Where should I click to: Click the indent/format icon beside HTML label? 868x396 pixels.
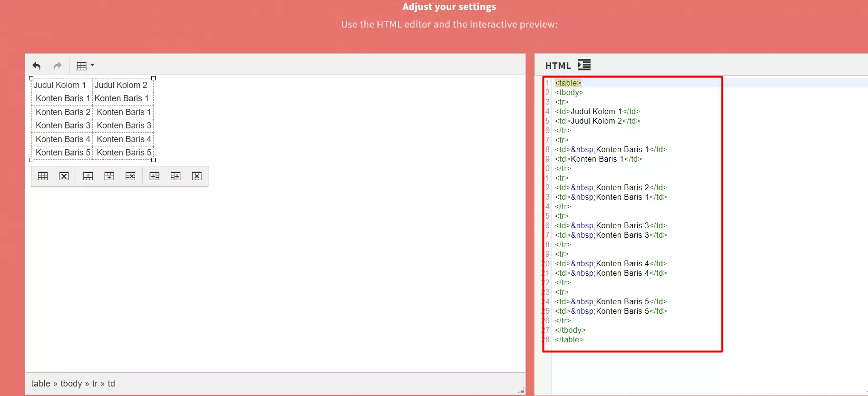click(x=584, y=65)
